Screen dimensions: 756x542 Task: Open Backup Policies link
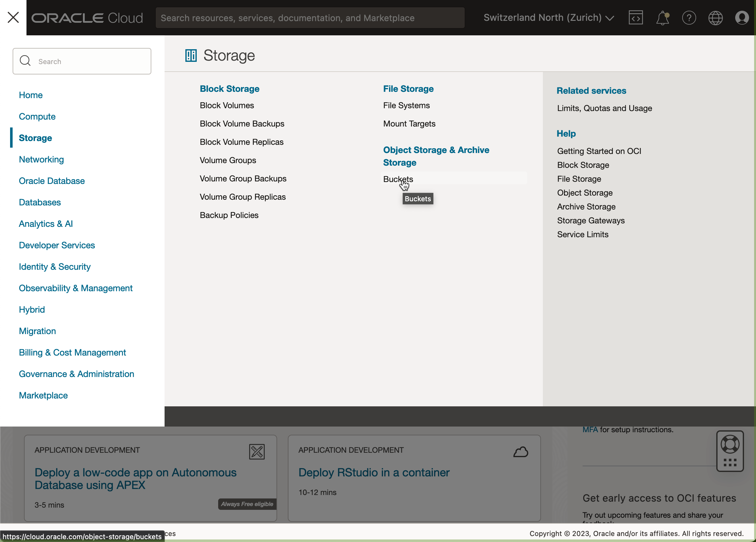point(229,215)
